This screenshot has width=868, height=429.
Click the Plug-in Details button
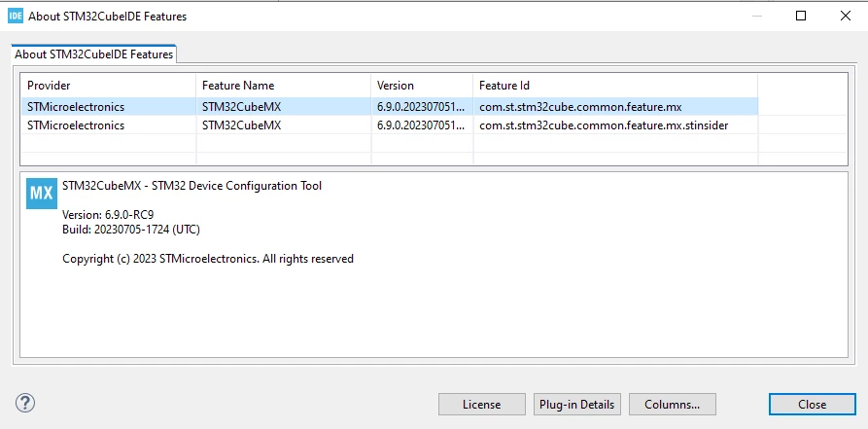click(576, 404)
